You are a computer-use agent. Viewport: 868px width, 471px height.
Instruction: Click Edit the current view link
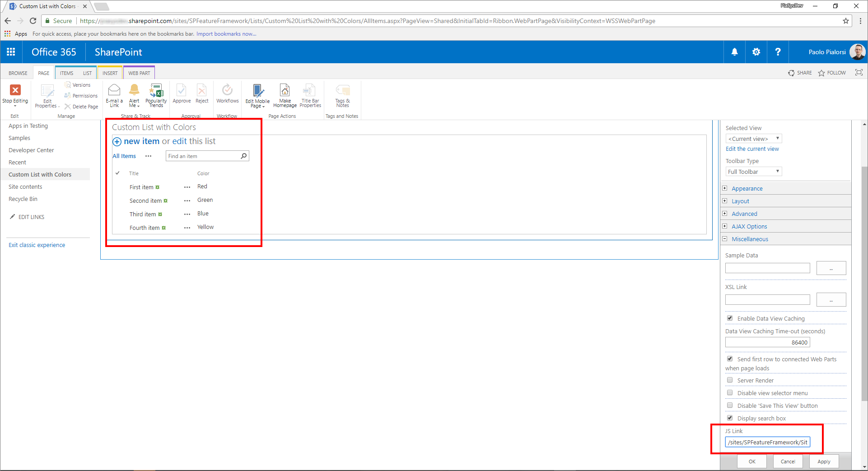pos(752,149)
